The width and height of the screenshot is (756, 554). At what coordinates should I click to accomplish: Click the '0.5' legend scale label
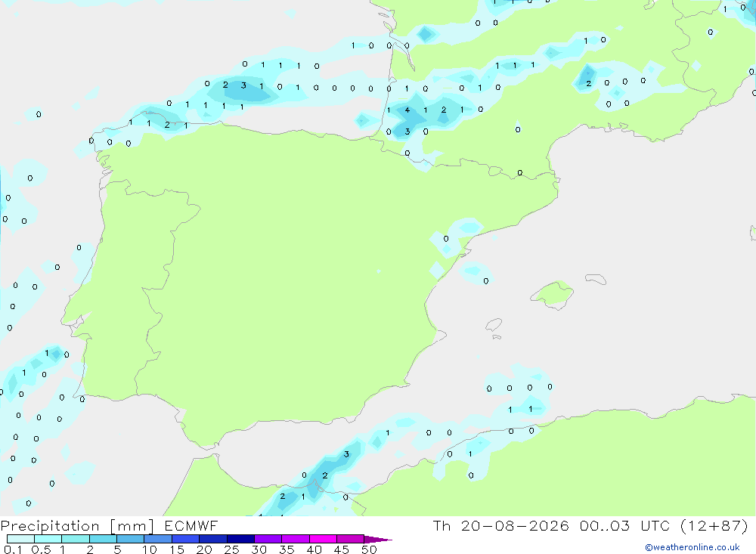coord(41,549)
